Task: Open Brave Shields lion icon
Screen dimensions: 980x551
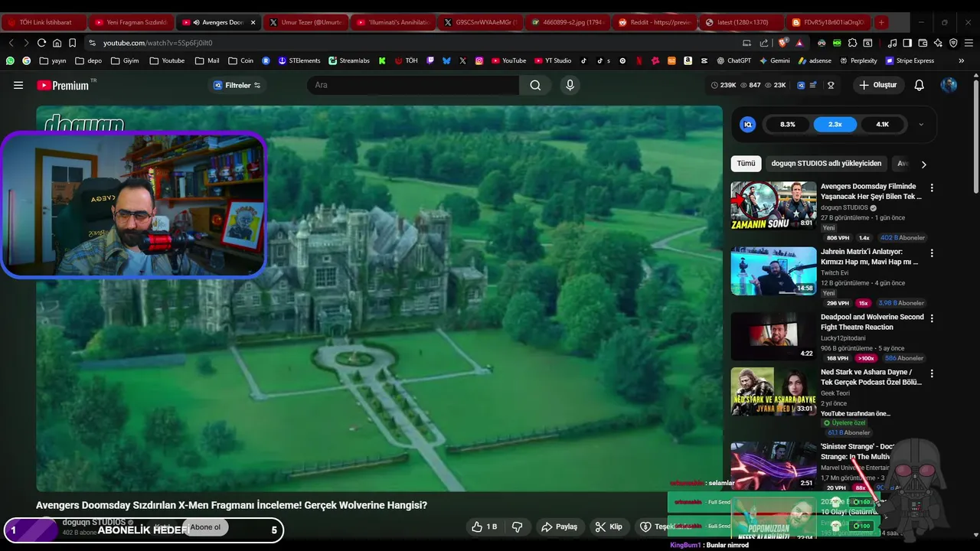Action: point(783,43)
